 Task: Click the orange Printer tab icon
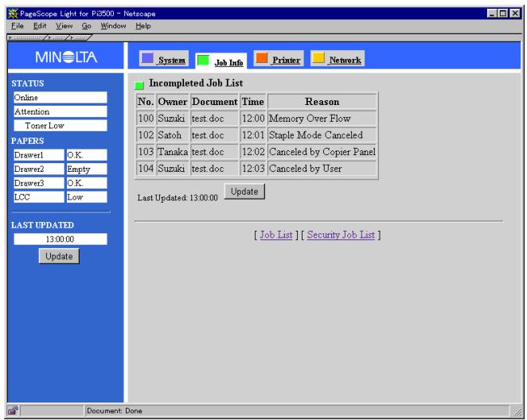pyautogui.click(x=261, y=58)
